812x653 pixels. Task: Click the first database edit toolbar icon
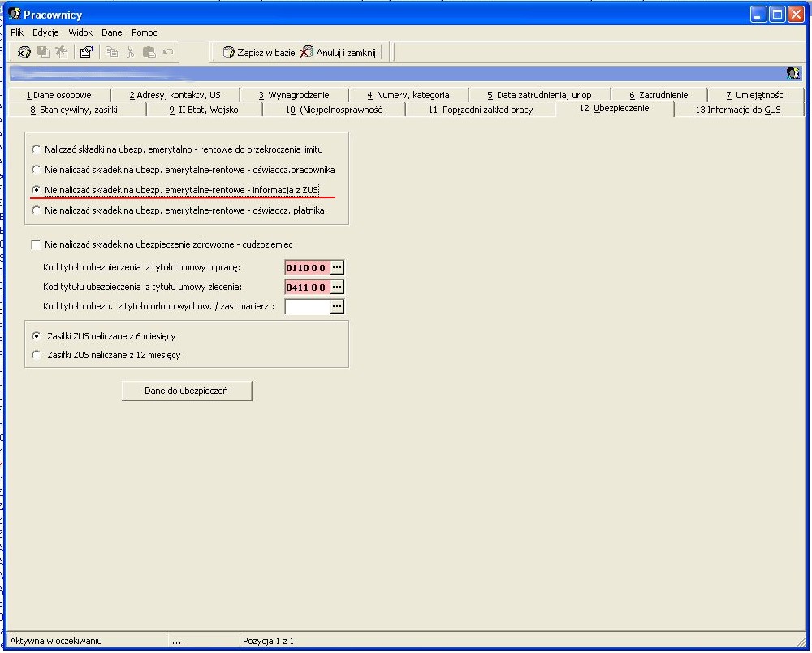[x=24, y=52]
